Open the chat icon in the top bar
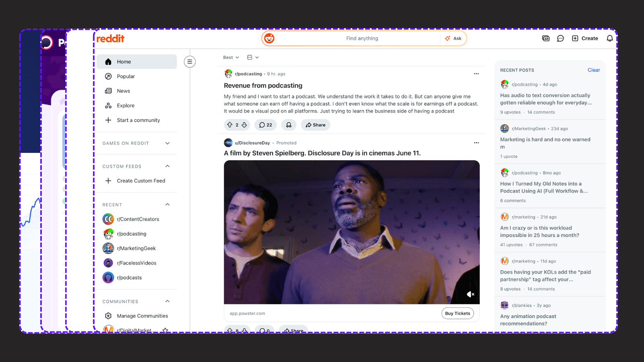Screen dimensions: 644x362 pyautogui.click(x=560, y=39)
